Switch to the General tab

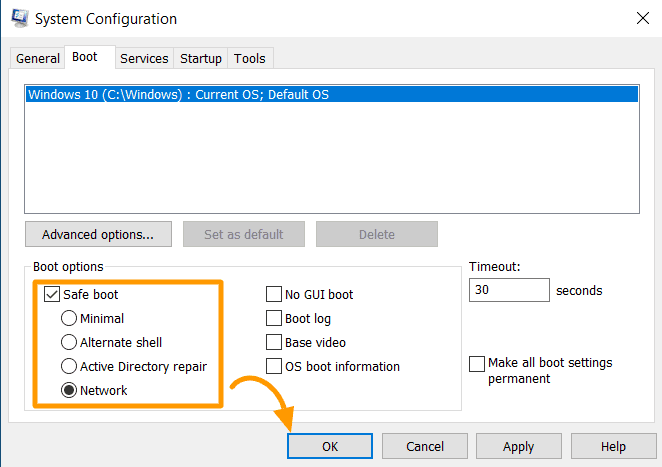(38, 58)
